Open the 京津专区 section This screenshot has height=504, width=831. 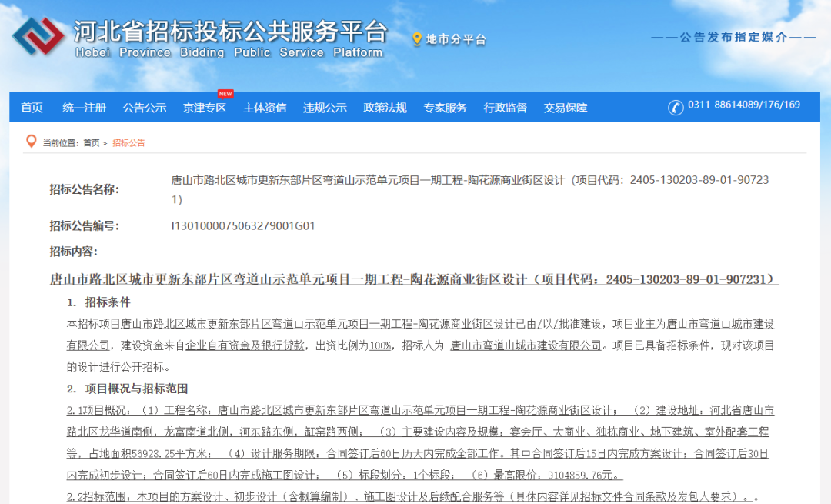pos(204,108)
